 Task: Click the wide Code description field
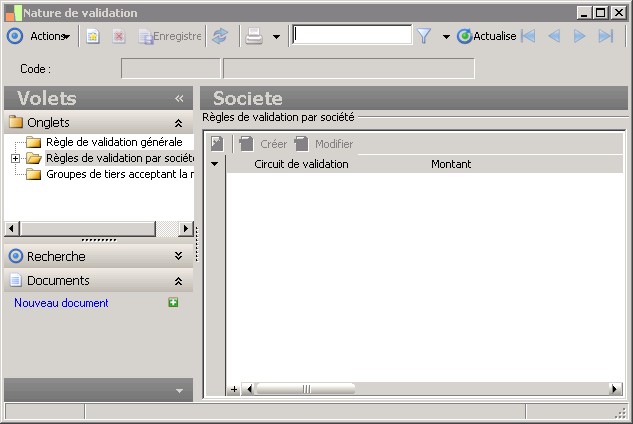coord(349,68)
